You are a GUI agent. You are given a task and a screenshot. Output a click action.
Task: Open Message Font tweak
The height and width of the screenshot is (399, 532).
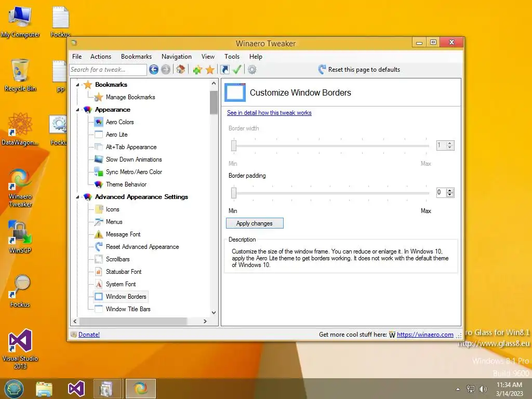(123, 234)
